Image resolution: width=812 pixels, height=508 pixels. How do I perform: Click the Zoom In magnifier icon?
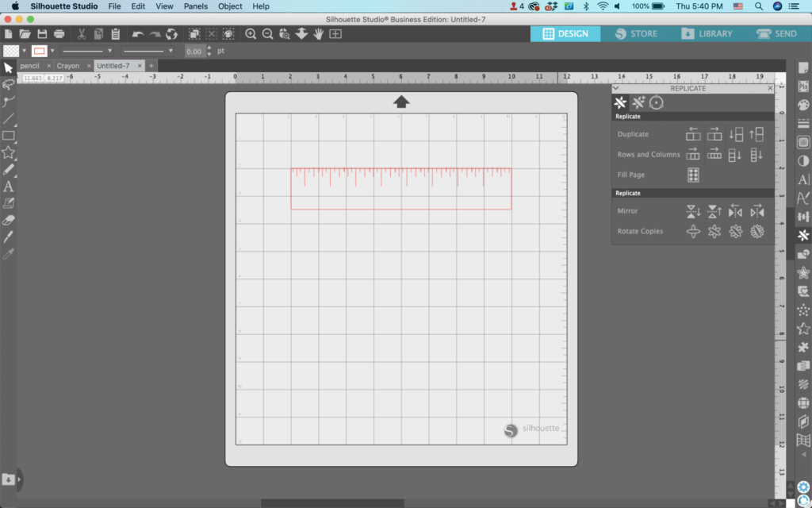251,34
